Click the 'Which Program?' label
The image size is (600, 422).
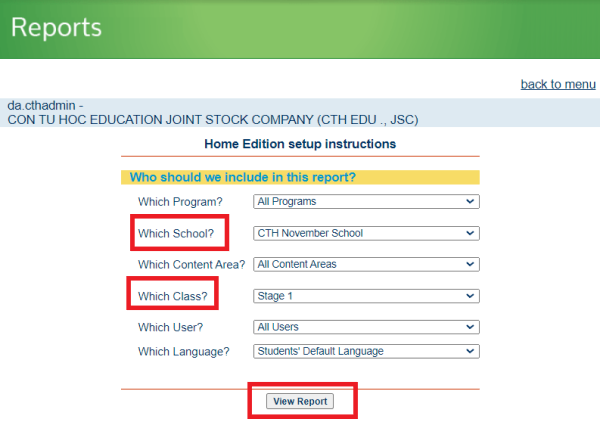point(180,202)
